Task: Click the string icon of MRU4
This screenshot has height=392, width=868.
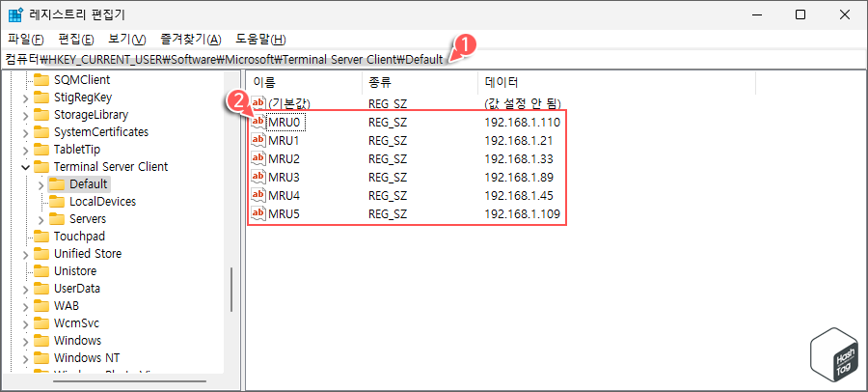Action: click(x=258, y=195)
